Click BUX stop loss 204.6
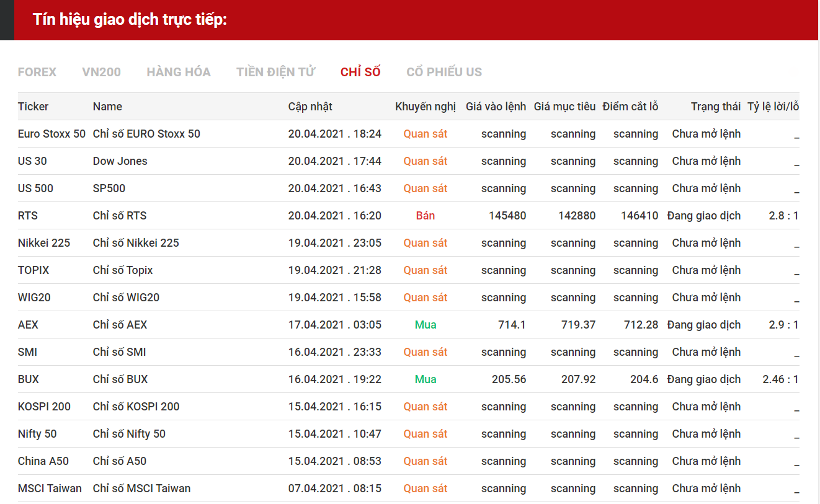This screenshot has width=820, height=504. point(644,379)
